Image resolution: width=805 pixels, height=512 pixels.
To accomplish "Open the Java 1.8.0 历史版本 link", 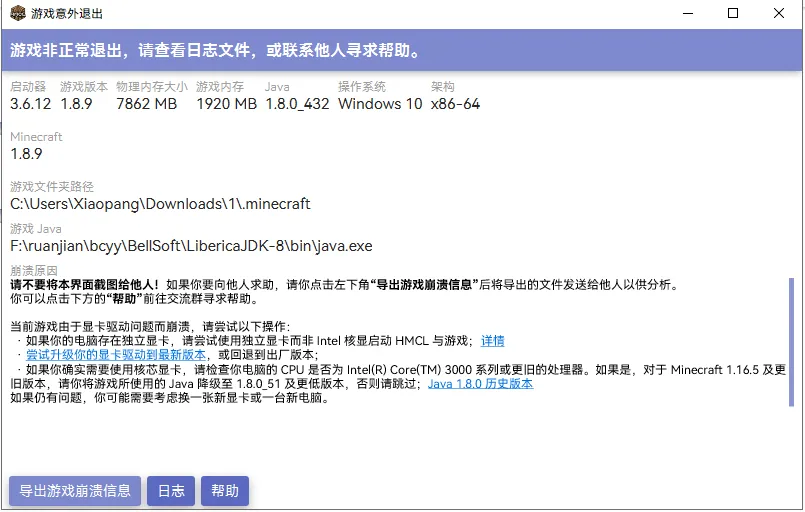I will (x=480, y=383).
